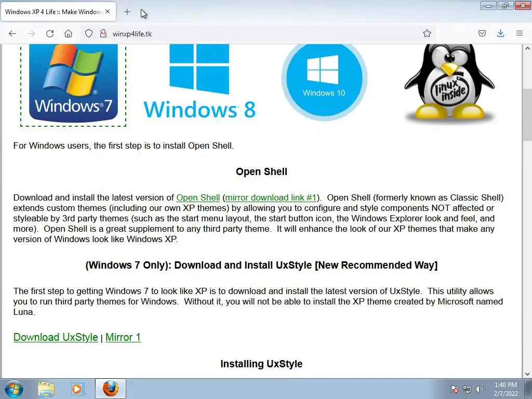This screenshot has width=532, height=399.
Task: Go back to the previous page
Action: 12,34
